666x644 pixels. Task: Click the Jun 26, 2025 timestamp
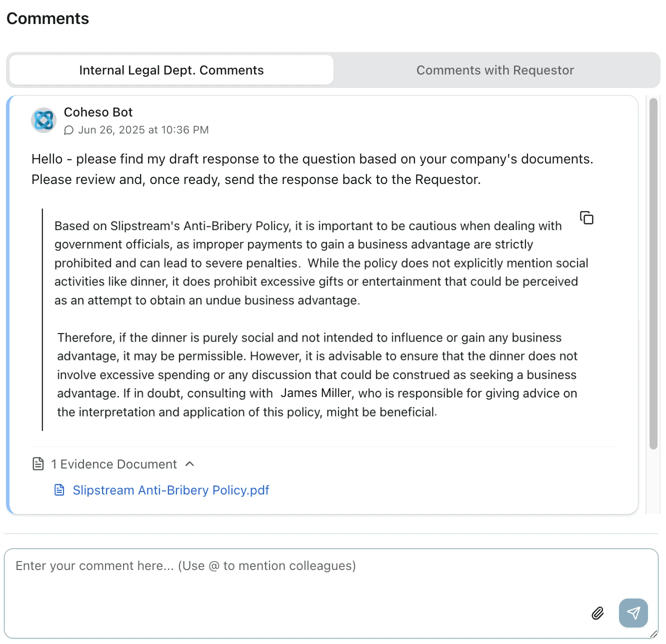[144, 130]
